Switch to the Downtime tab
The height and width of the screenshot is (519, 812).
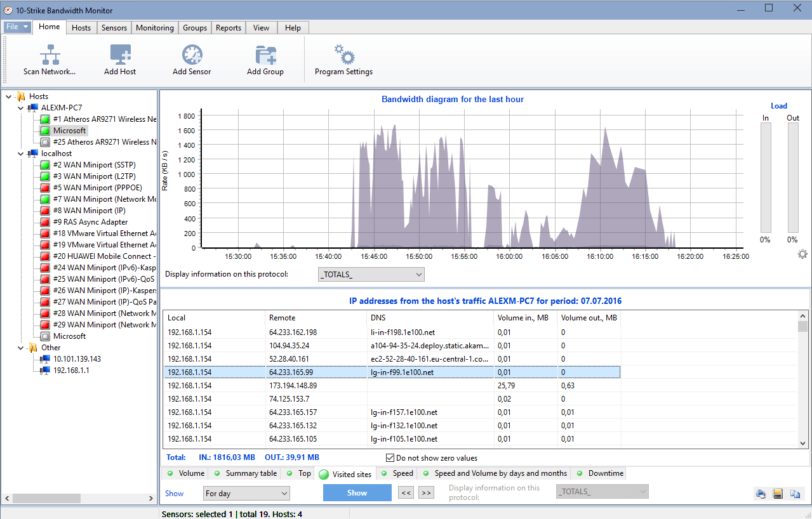tap(599, 473)
